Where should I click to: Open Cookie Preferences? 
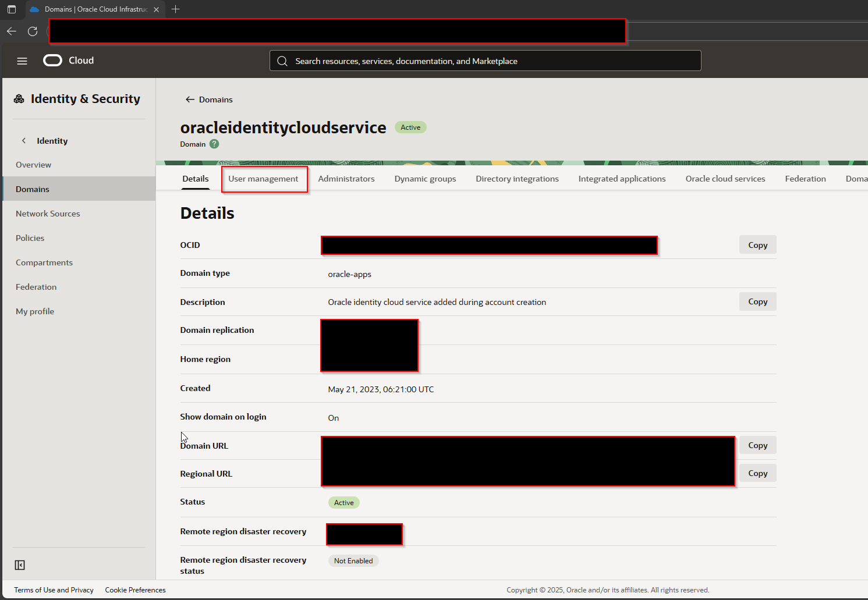click(135, 590)
